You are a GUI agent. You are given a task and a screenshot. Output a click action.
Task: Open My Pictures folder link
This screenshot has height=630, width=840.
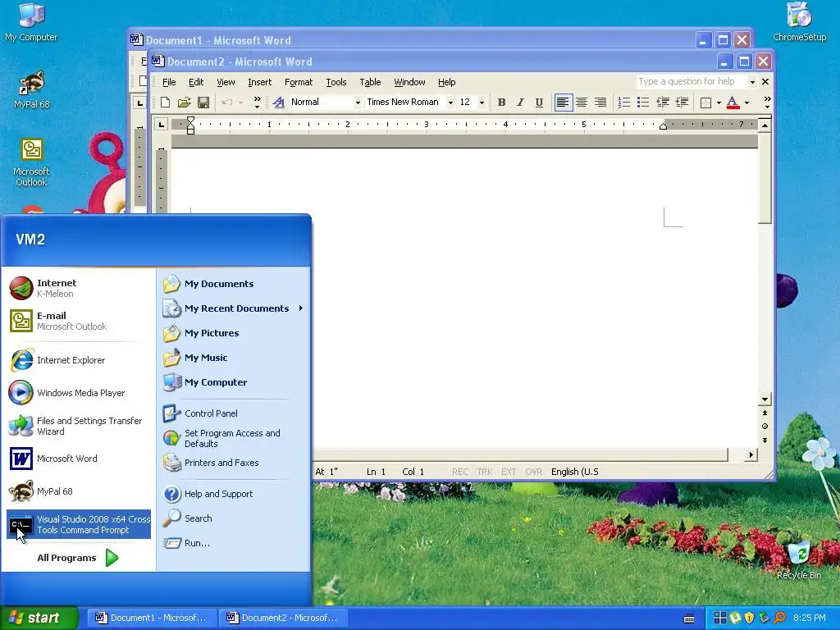(233, 333)
